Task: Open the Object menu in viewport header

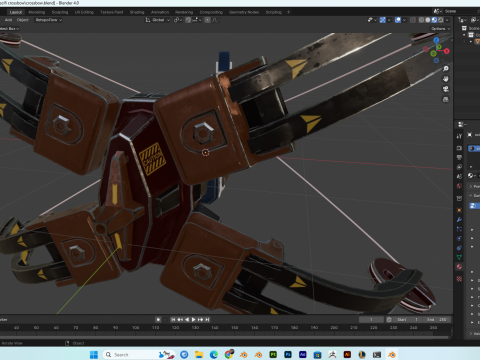Action: point(23,20)
